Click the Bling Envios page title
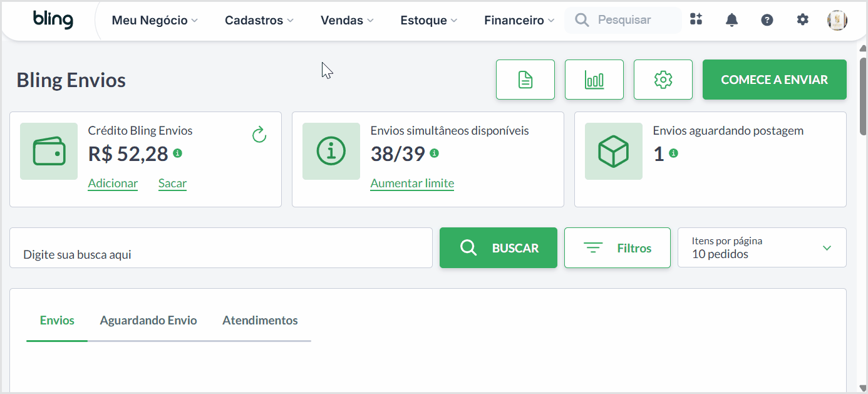The width and height of the screenshot is (868, 394). (x=71, y=80)
